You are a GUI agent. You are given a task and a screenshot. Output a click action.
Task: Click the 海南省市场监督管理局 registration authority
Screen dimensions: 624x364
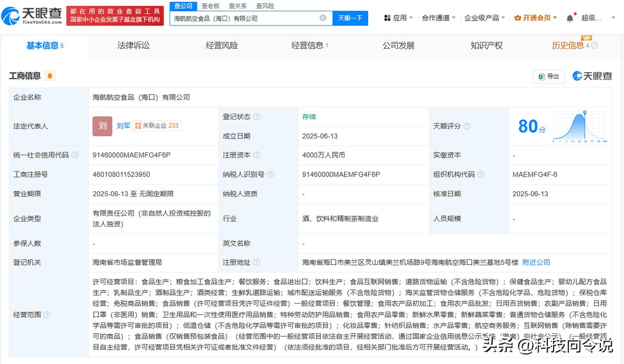(x=127, y=263)
